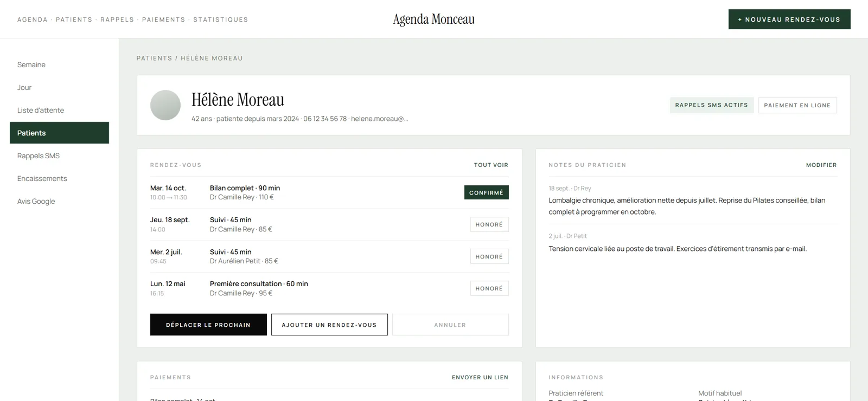
Task: Open Rappels in the top navigation
Action: [117, 20]
